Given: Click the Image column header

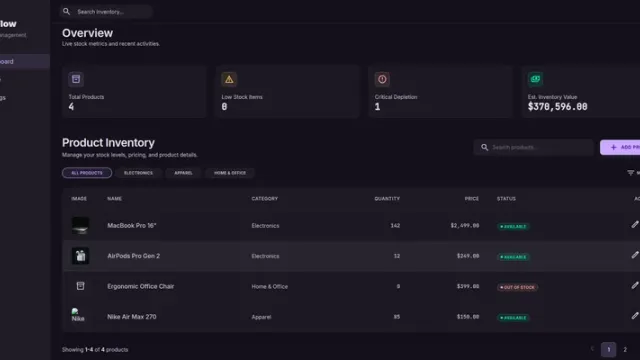Looking at the screenshot, I should (x=79, y=199).
